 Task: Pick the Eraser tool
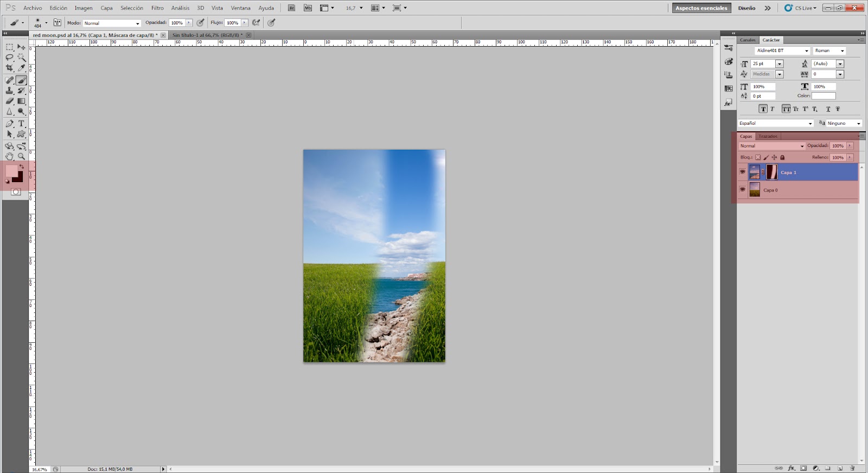click(9, 101)
